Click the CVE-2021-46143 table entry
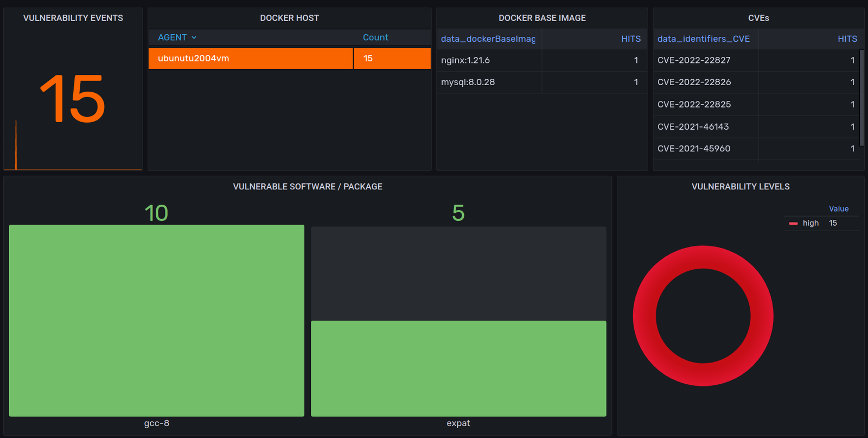The height and width of the screenshot is (438, 868). (693, 126)
